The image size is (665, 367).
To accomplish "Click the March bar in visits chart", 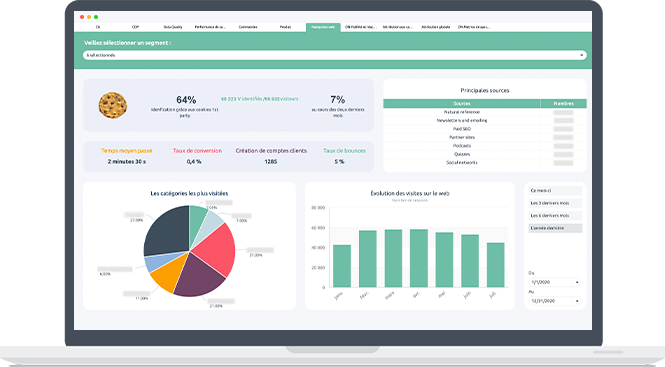I will coord(393,258).
